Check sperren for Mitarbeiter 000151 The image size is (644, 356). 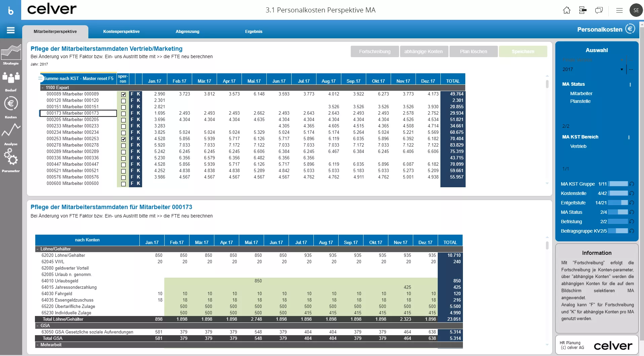123,107
